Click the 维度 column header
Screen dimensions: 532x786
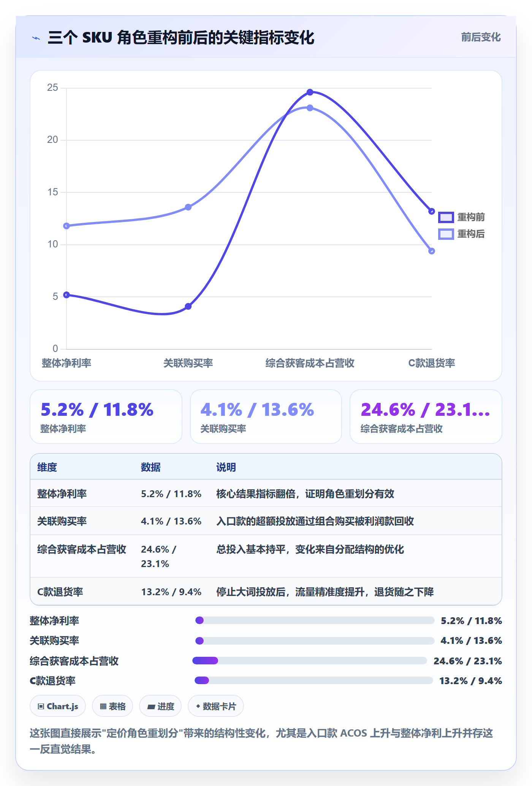[47, 467]
